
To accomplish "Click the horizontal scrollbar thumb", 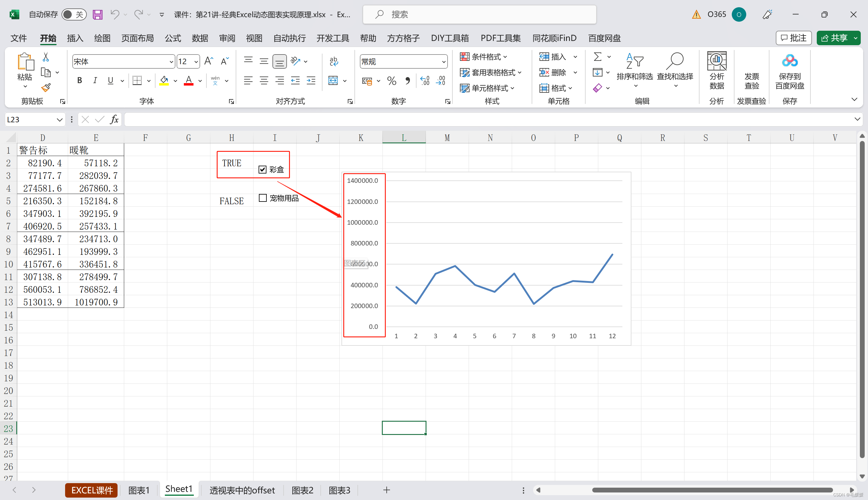I will click(x=712, y=490).
